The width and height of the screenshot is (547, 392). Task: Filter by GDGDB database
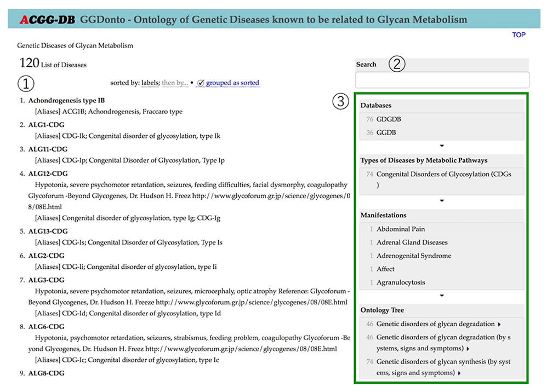coord(385,119)
